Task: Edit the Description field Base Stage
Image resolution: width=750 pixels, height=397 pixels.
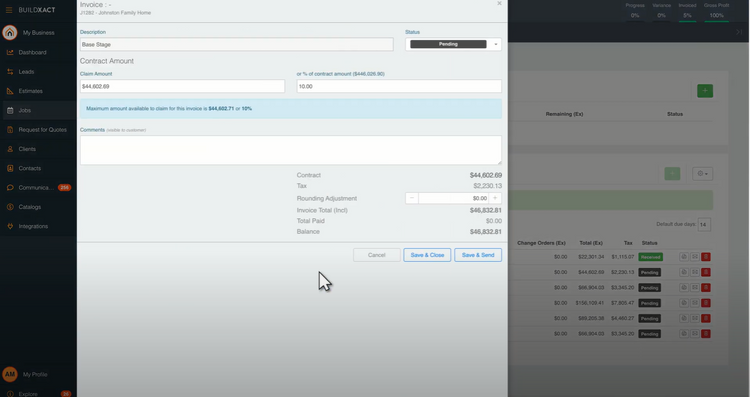Action: tap(237, 44)
